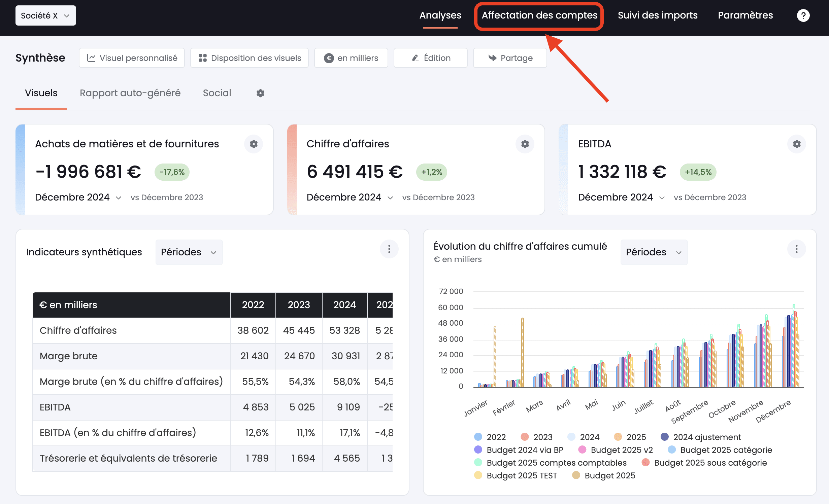Click Budget 2025 sous catégorie legend swatch
Screen dimensions: 829x504
pyautogui.click(x=645, y=462)
